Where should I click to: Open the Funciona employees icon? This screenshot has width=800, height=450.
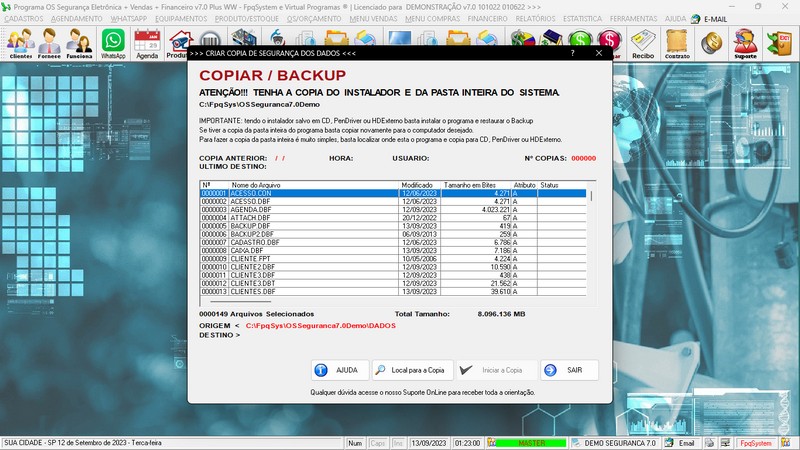pyautogui.click(x=80, y=44)
